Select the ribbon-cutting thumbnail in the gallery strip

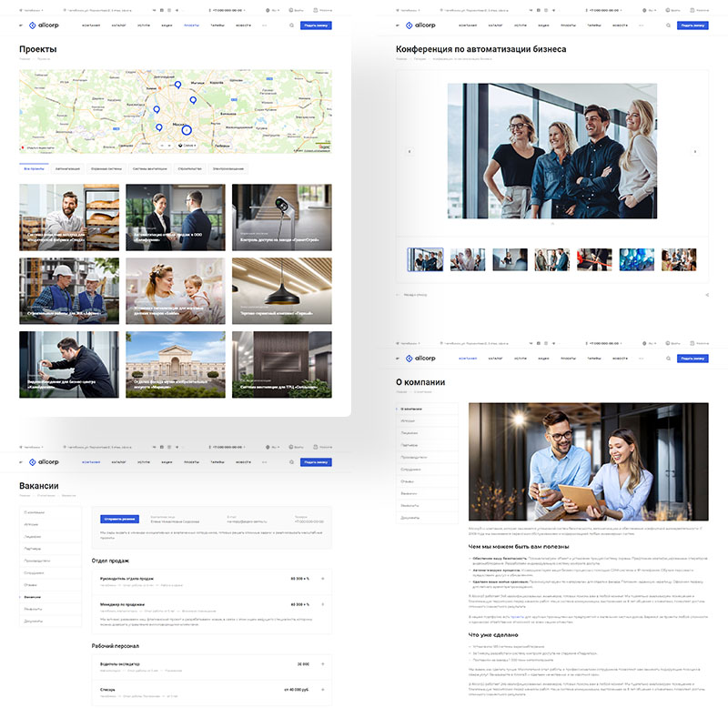[x=594, y=260]
